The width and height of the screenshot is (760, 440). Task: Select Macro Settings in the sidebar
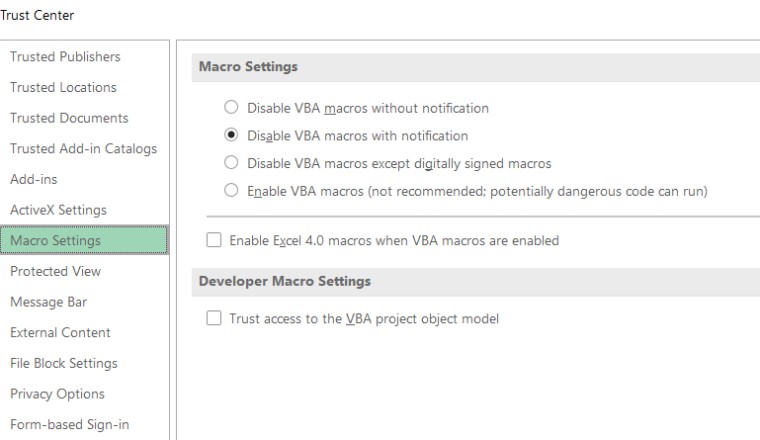point(55,241)
